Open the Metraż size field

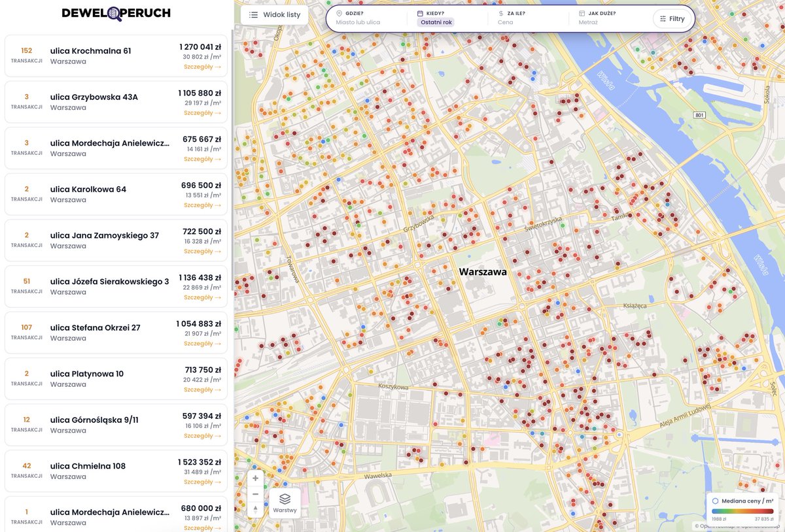(x=588, y=22)
